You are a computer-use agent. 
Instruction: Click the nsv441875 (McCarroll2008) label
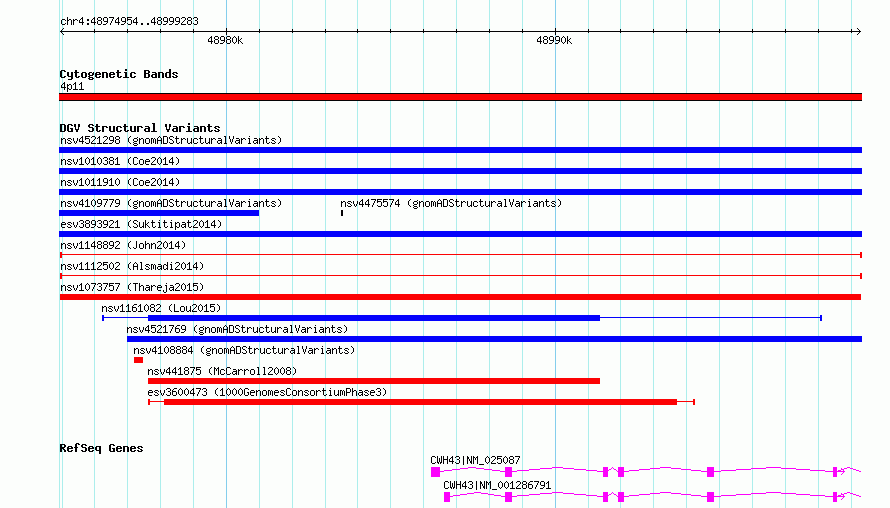pos(222,371)
